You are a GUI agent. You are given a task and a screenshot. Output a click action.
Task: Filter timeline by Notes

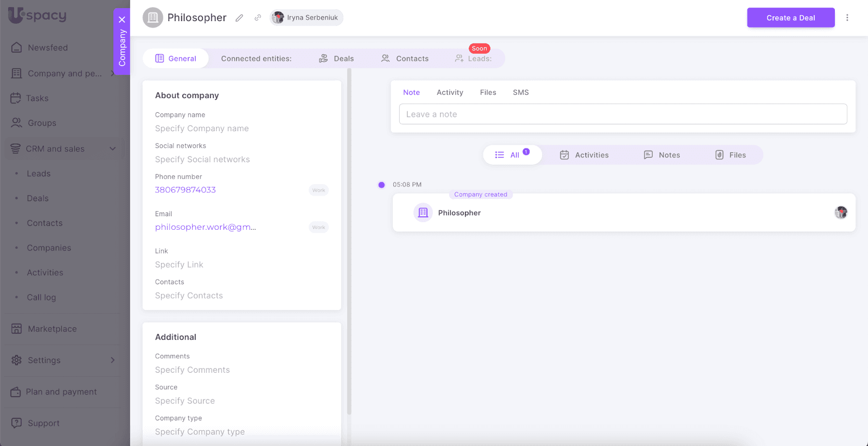point(662,155)
